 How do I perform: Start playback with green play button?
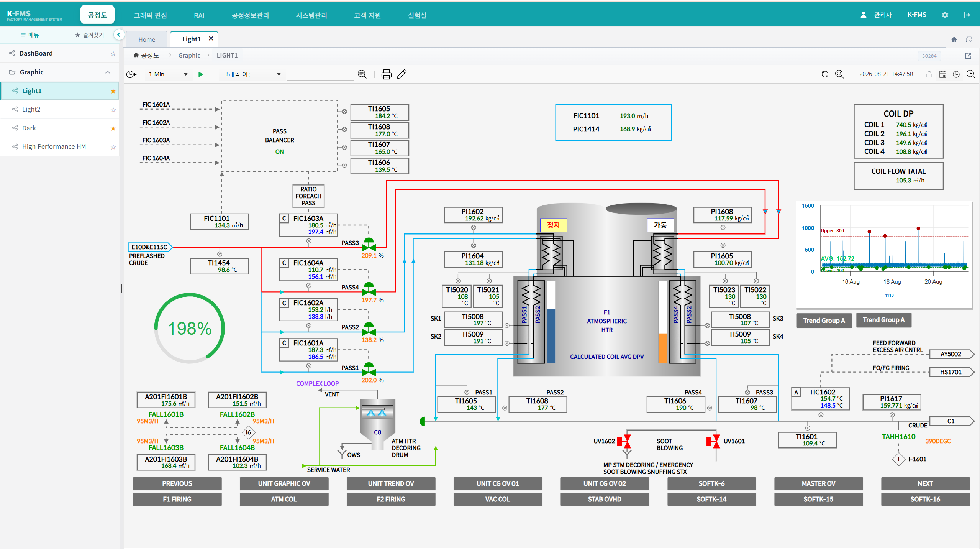coord(201,74)
